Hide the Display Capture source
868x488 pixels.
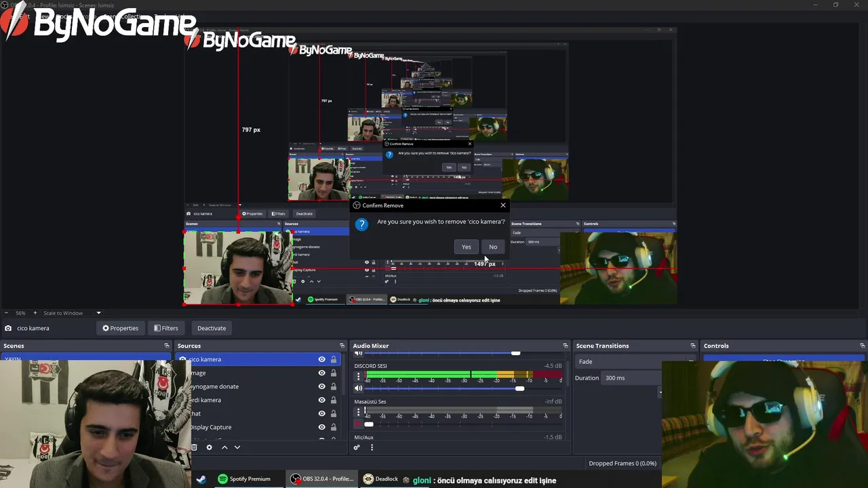[321, 427]
